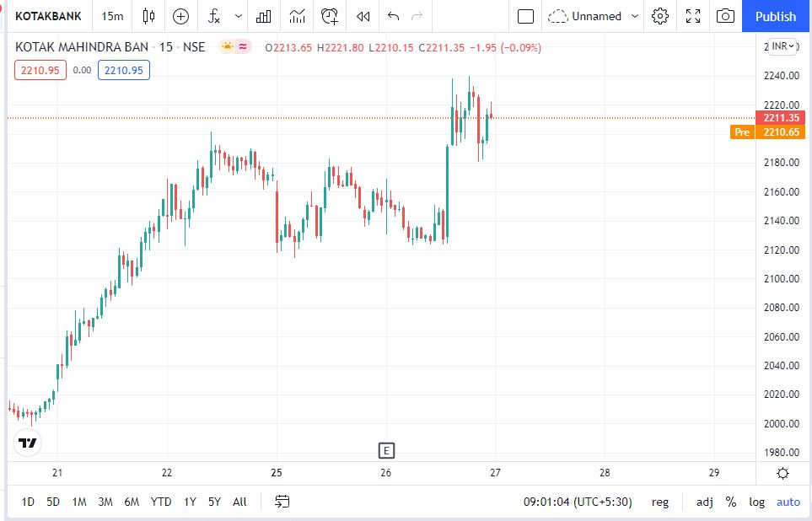This screenshot has height=521, width=812.
Task: Open chart settings gear in the top toolbar
Action: pyautogui.click(x=660, y=16)
